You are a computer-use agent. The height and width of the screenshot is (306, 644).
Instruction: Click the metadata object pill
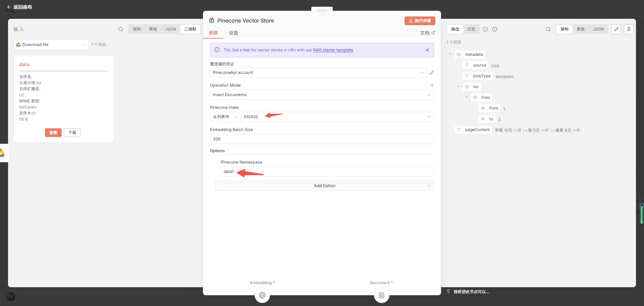(470, 54)
